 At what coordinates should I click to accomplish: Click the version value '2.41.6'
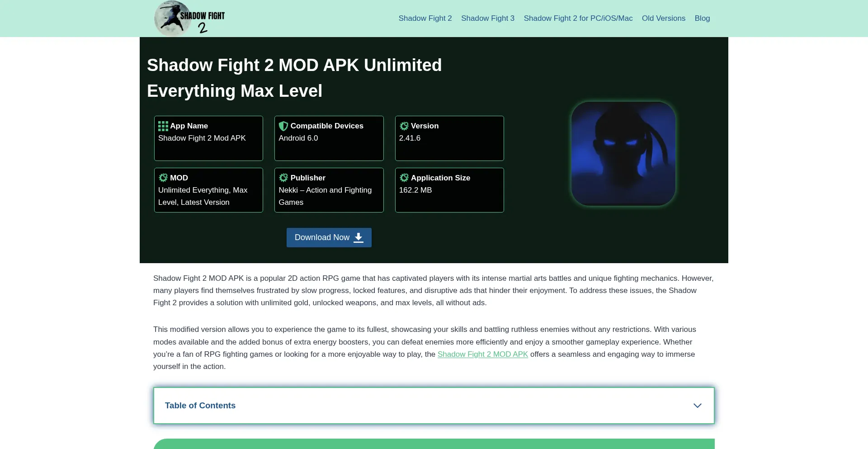tap(410, 138)
